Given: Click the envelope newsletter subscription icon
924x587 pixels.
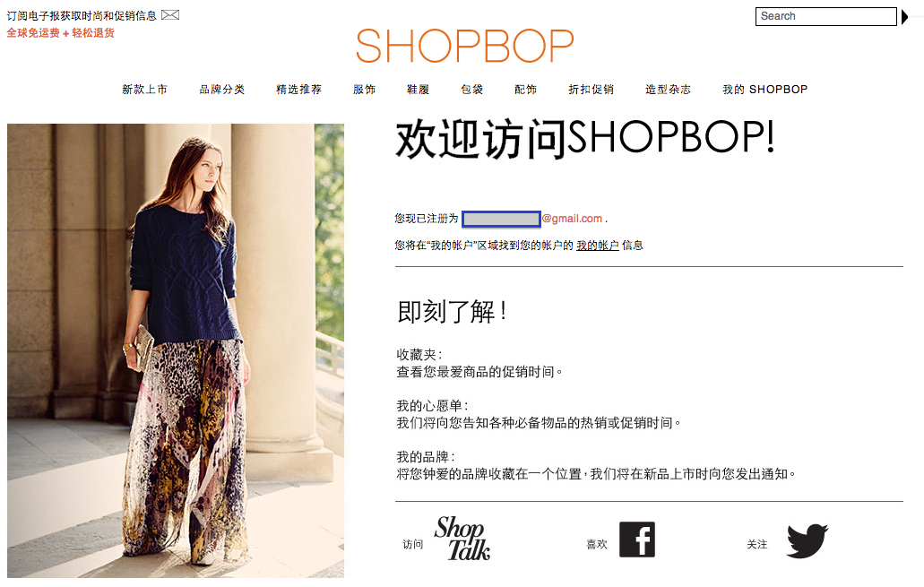Looking at the screenshot, I should click(x=169, y=14).
